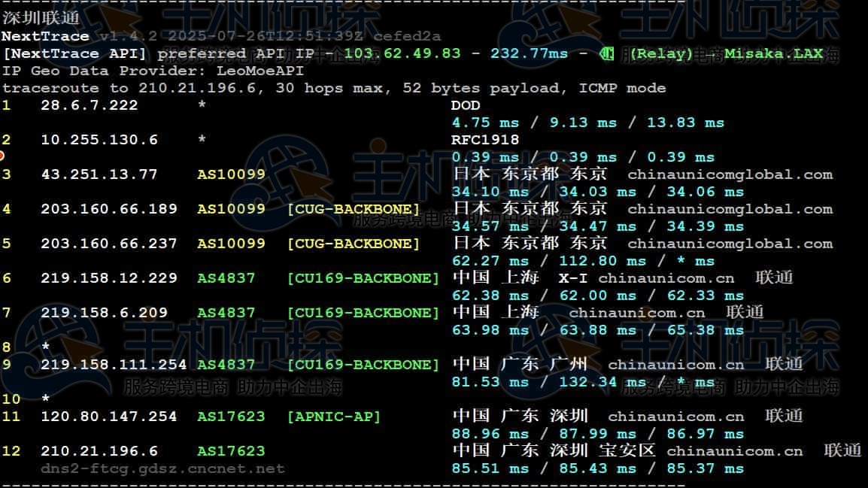The width and height of the screenshot is (868, 488).
Task: Open chinaunicomglobal.com on hop 3
Action: click(730, 174)
